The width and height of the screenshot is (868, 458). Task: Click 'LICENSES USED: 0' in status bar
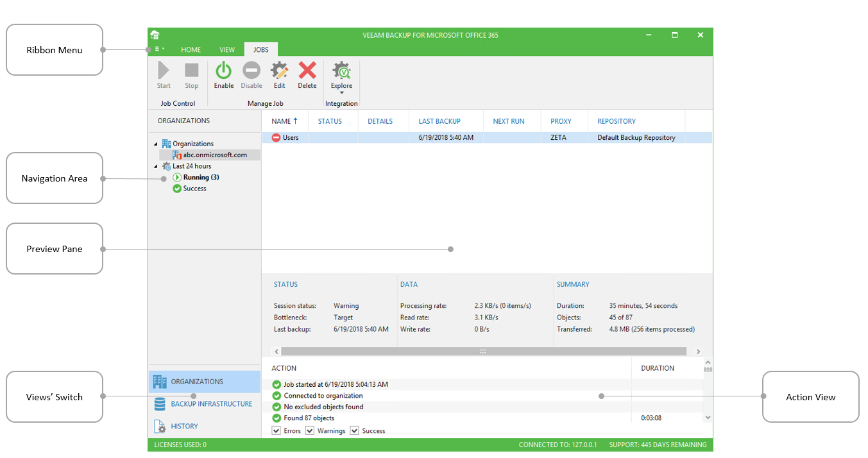(x=180, y=445)
